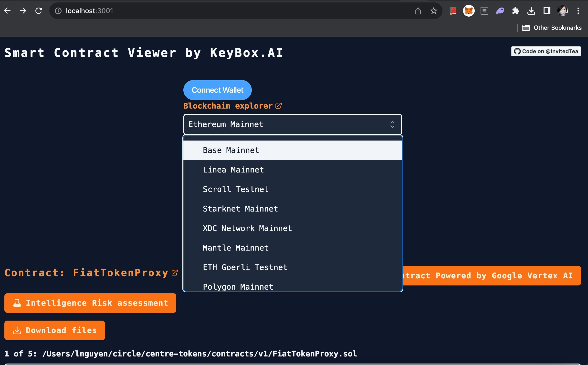The image size is (588, 365).
Task: Click the Powered by Google Vertex AI button
Action: coord(492,276)
